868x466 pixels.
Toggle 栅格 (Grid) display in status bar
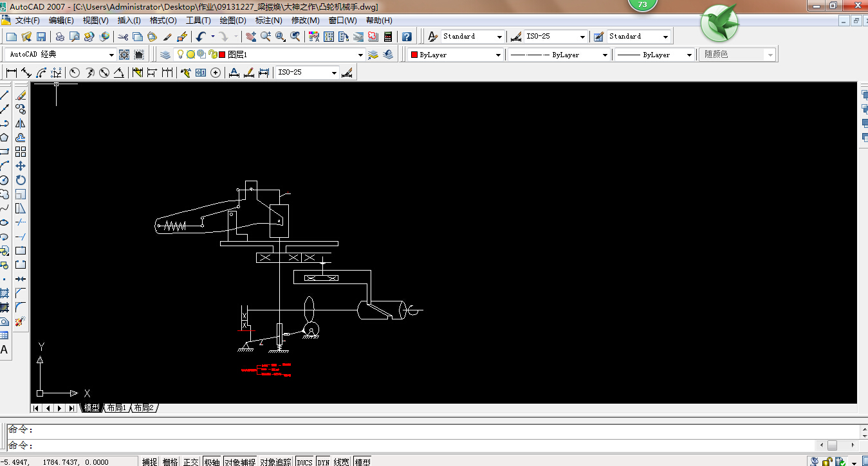click(x=170, y=462)
